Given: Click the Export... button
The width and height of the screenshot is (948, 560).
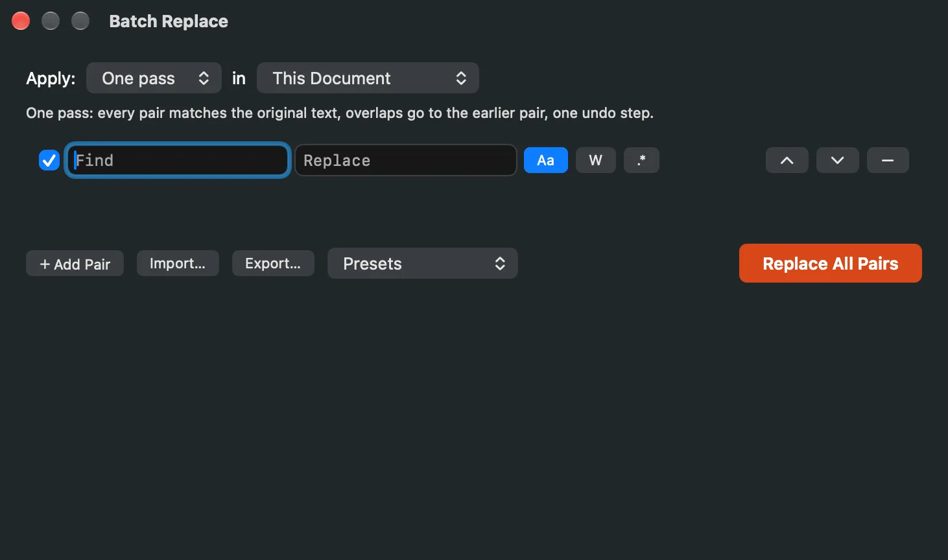Looking at the screenshot, I should click(273, 263).
